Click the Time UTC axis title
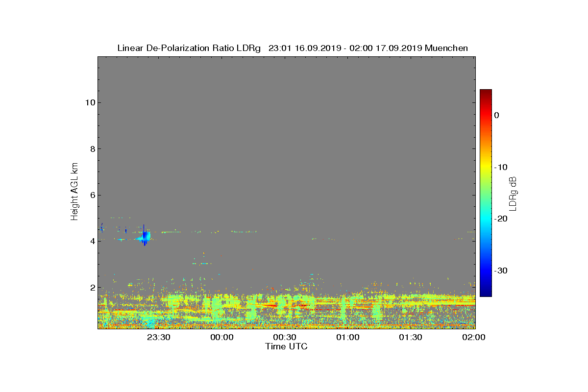This screenshot has height=392, width=588. [287, 346]
